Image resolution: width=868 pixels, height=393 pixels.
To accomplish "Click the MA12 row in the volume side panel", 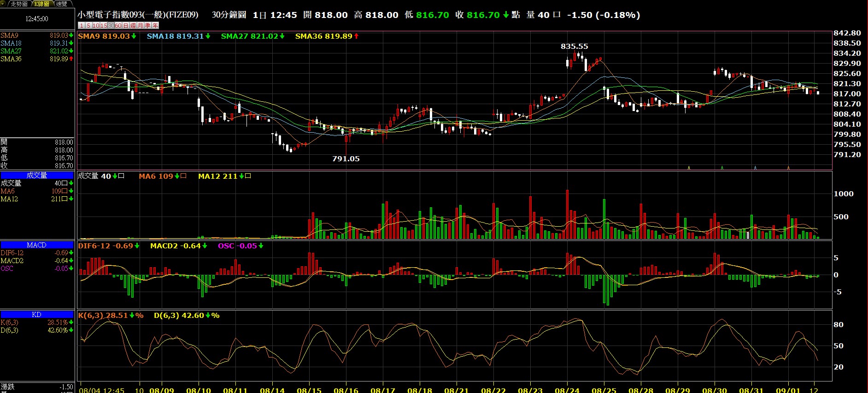I will coord(37,199).
